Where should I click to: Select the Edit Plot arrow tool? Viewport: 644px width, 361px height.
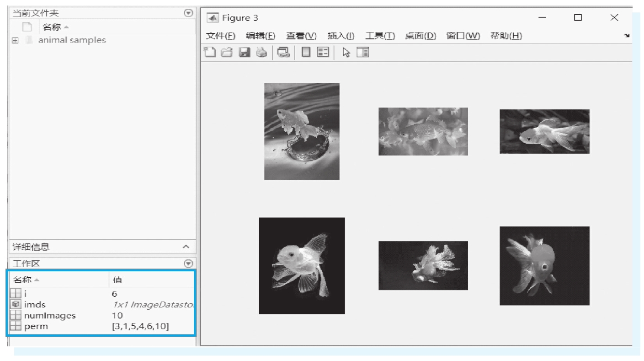coord(346,53)
